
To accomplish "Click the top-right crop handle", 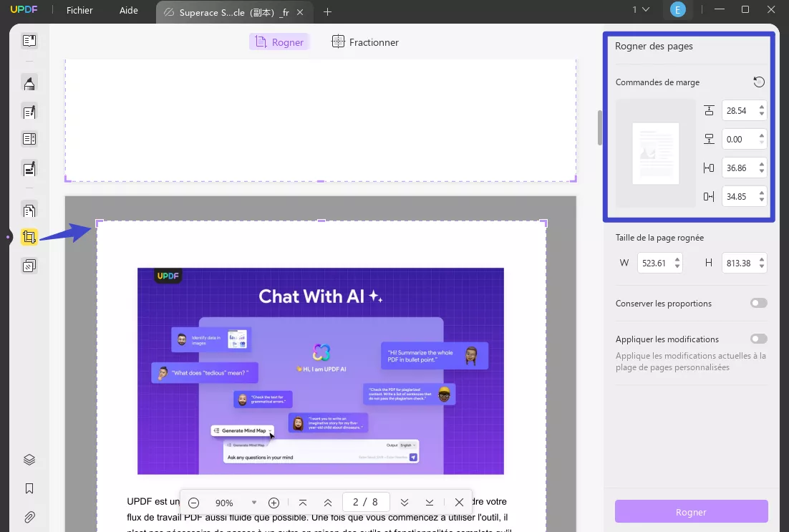I will (x=544, y=223).
